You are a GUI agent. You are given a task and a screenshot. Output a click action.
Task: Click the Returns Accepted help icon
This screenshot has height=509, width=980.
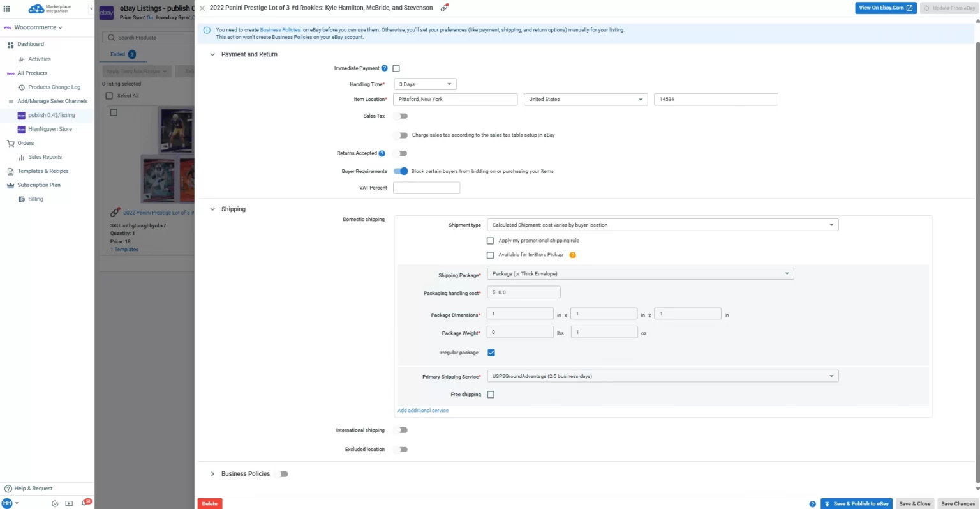(x=382, y=153)
